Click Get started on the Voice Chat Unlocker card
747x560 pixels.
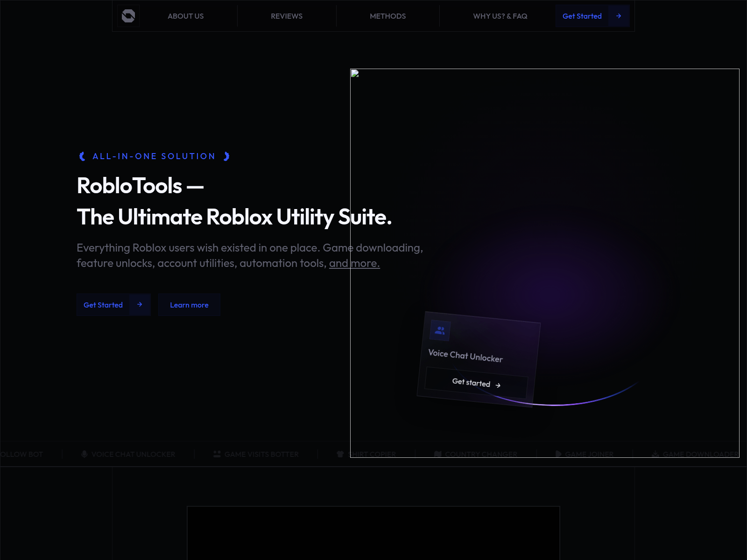pos(476,383)
